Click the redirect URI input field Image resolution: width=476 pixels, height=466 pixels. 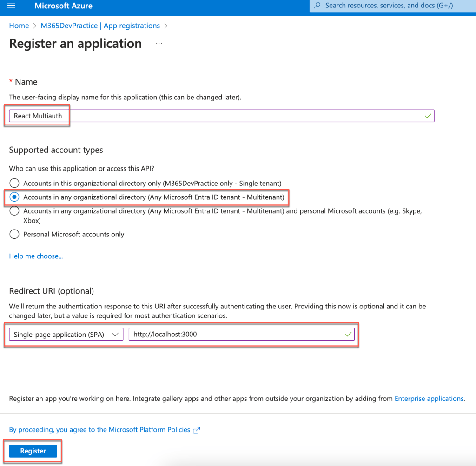237,334
